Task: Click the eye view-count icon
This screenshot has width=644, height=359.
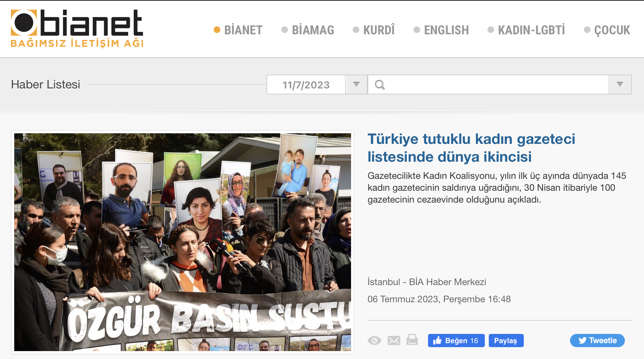Action: pyautogui.click(x=375, y=340)
